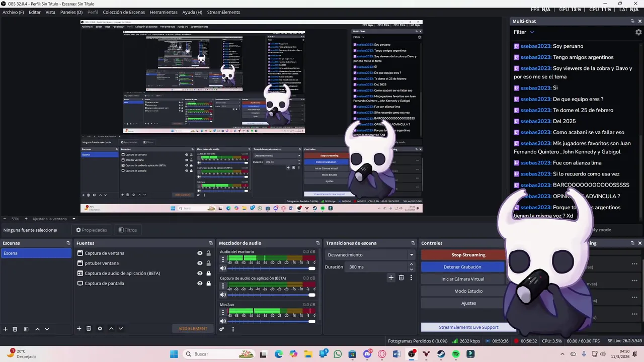Hide Captura de pantalla source

tap(200, 284)
